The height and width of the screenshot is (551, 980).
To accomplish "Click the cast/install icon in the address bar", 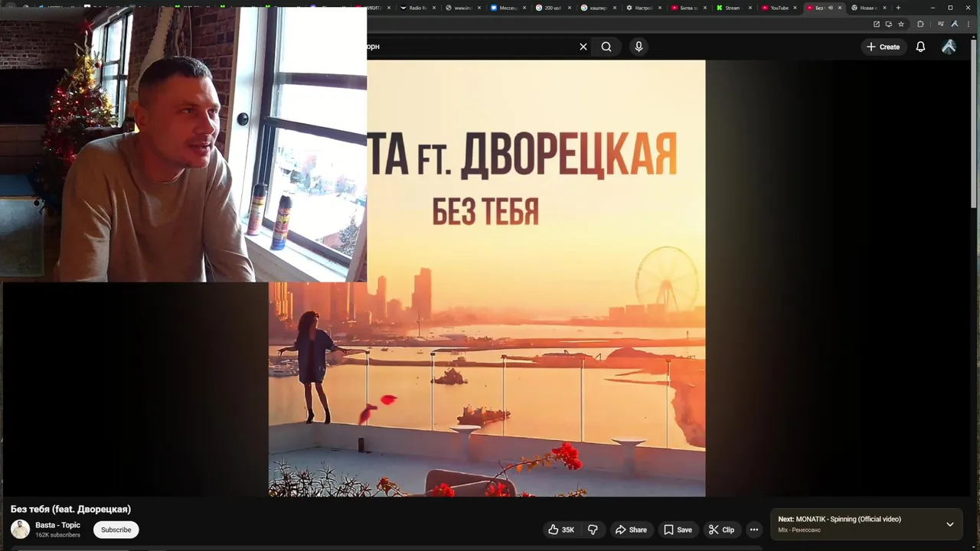I will (889, 24).
